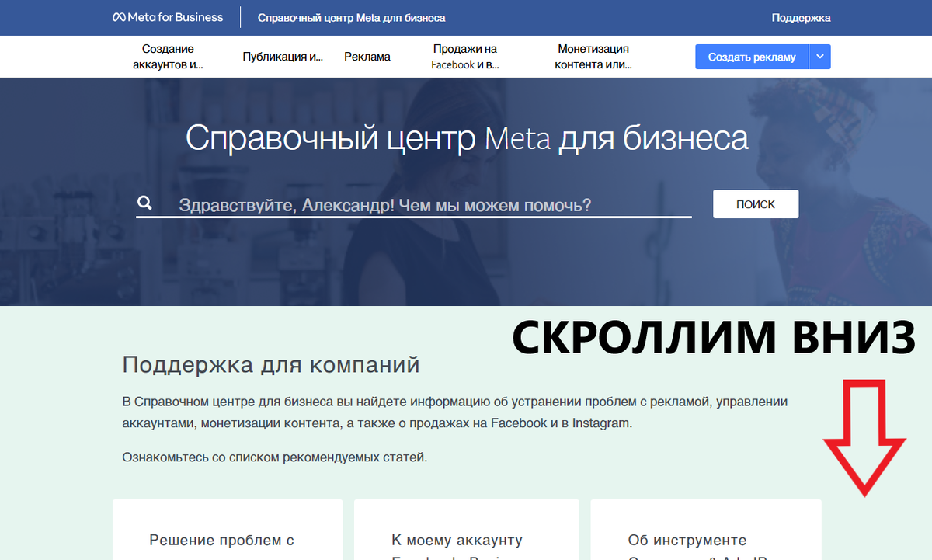
Task: Open the Реклама navigation menu
Action: pyautogui.click(x=367, y=56)
